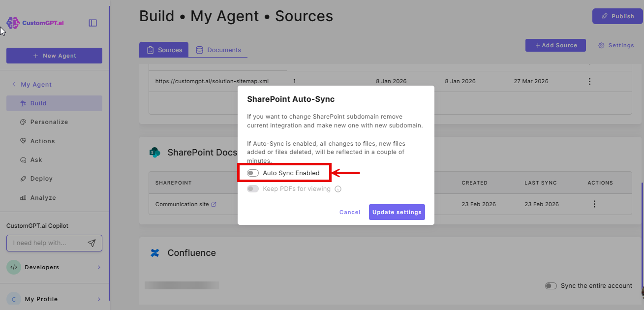This screenshot has height=310, width=644.
Task: Toggle Keep PDFs for viewing
Action: [x=253, y=188]
